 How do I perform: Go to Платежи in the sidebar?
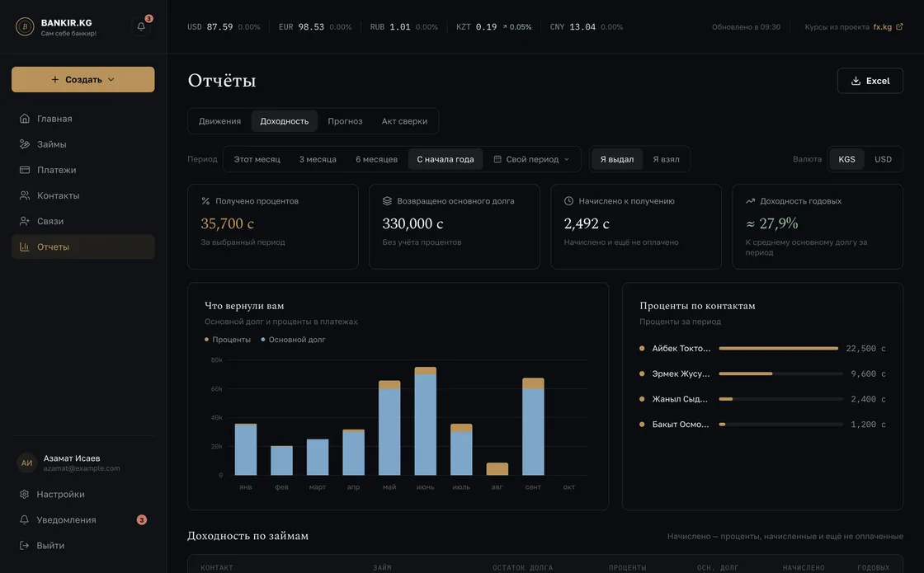pyautogui.click(x=83, y=170)
